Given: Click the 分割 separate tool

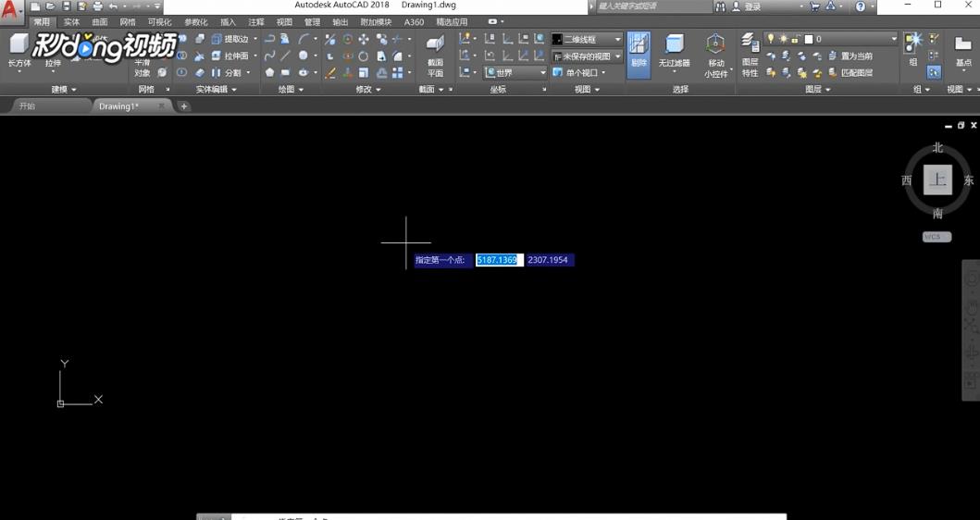Looking at the screenshot, I should pos(226,72).
